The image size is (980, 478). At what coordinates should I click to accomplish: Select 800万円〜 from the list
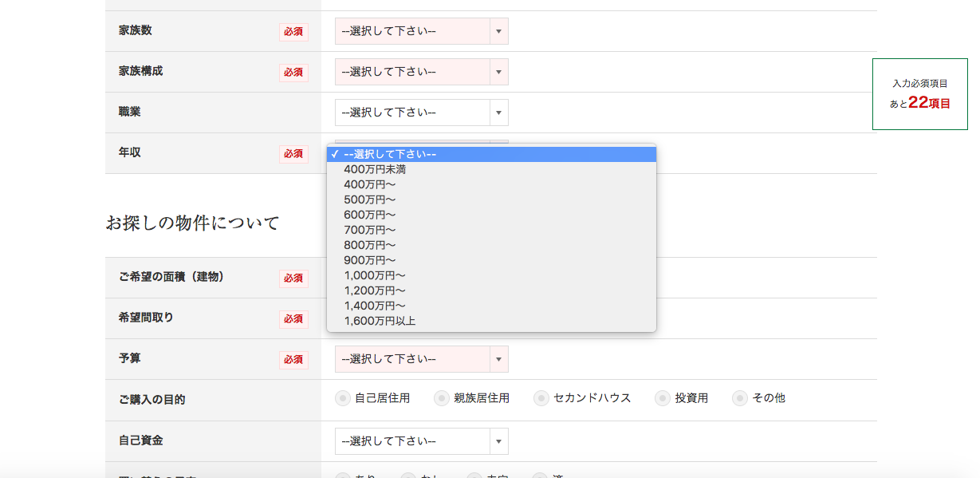369,245
